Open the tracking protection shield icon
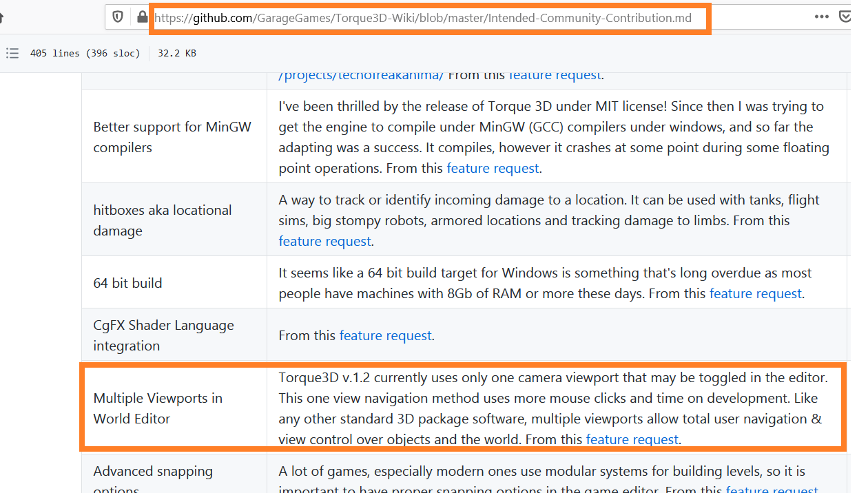Image resolution: width=868 pixels, height=493 pixels. (118, 17)
